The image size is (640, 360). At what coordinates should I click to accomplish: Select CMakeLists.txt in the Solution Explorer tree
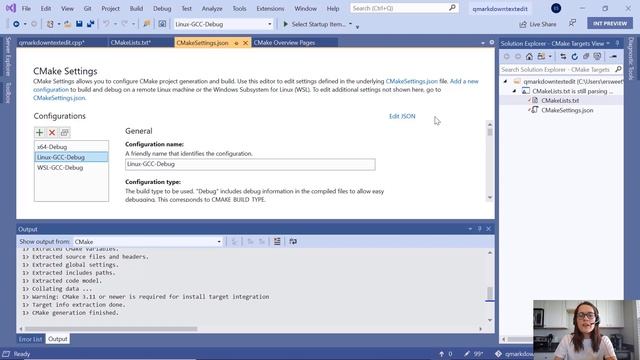pyautogui.click(x=560, y=100)
